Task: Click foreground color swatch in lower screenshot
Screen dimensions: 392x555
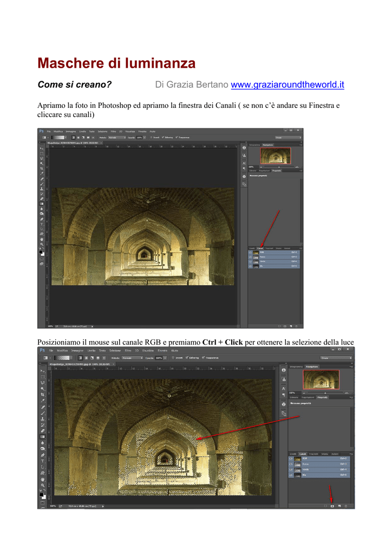Action: click(x=41, y=495)
